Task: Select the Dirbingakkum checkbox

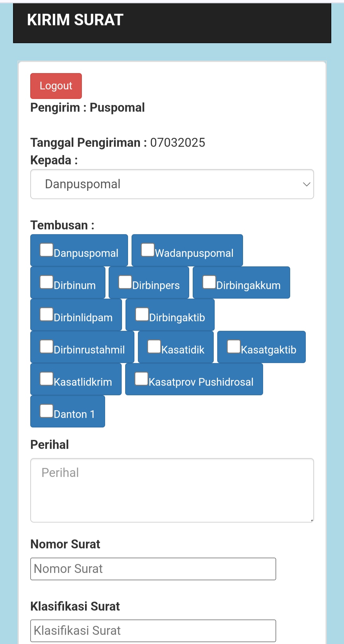Action: click(209, 282)
